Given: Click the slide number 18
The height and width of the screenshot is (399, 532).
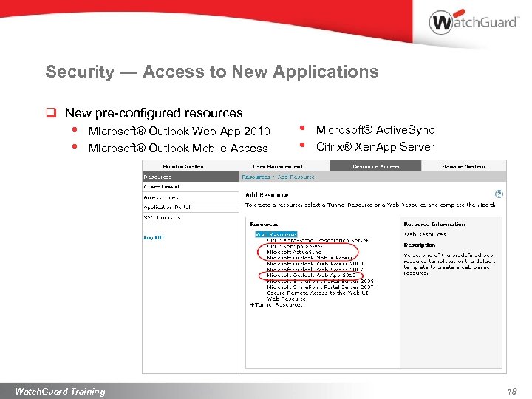Looking at the screenshot, I should (512, 392).
